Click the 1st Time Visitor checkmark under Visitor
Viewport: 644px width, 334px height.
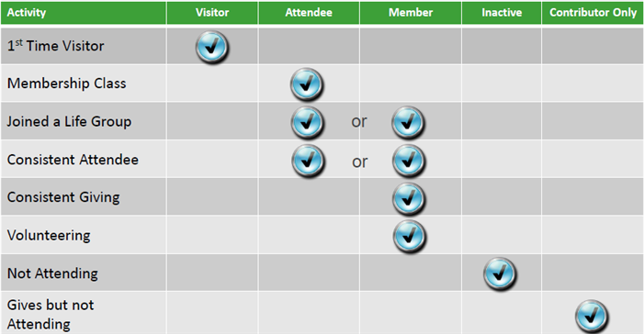[211, 47]
